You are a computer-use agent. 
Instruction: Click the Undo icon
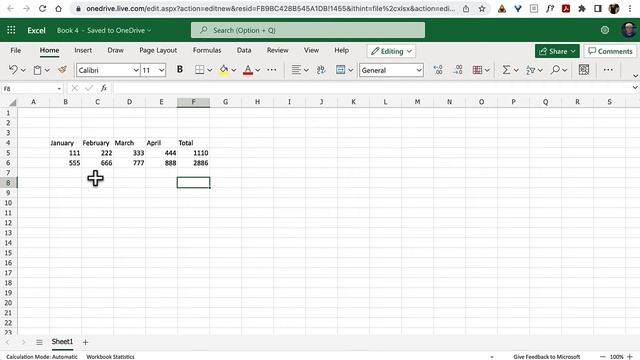[13, 70]
